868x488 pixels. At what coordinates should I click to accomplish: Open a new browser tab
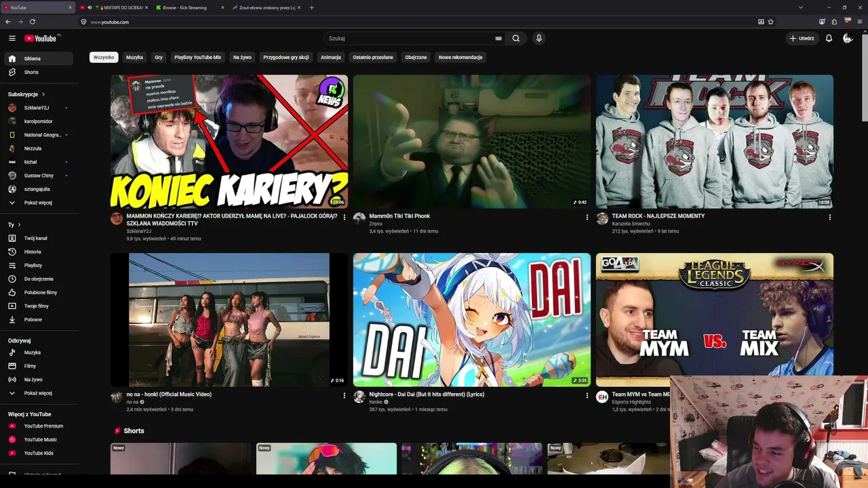coord(311,7)
